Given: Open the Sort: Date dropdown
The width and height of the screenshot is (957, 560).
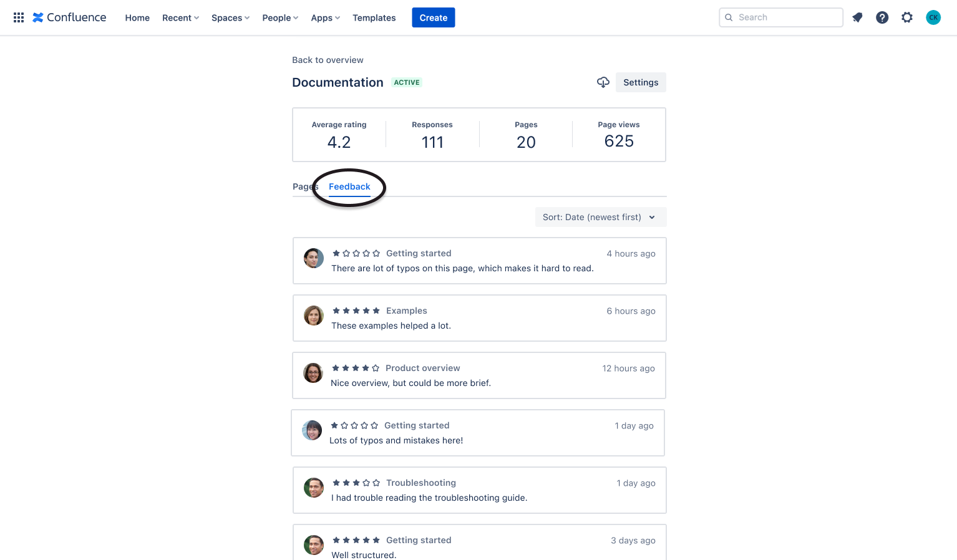Looking at the screenshot, I should point(600,216).
